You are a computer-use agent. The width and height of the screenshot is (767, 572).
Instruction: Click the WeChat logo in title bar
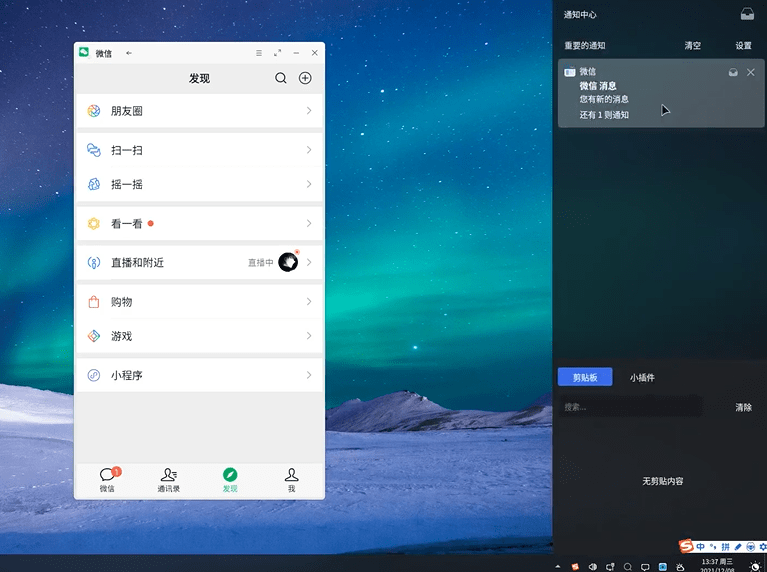pos(84,52)
